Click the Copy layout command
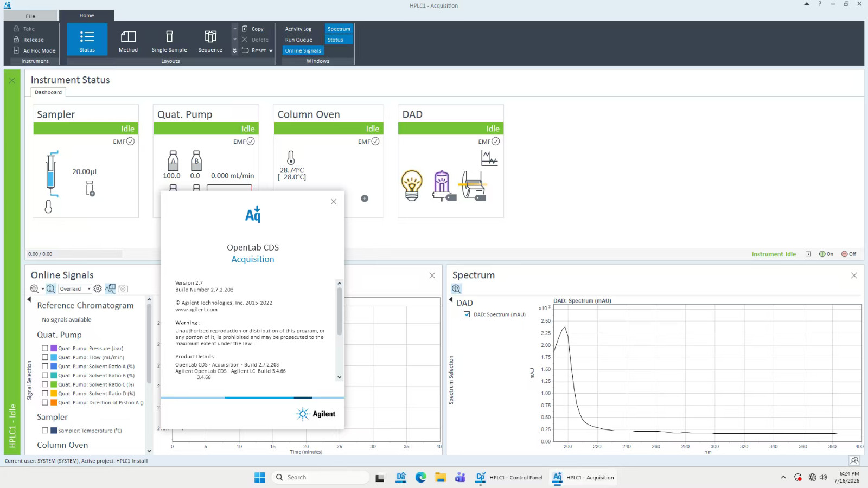This screenshot has height=488, width=868. pos(253,29)
